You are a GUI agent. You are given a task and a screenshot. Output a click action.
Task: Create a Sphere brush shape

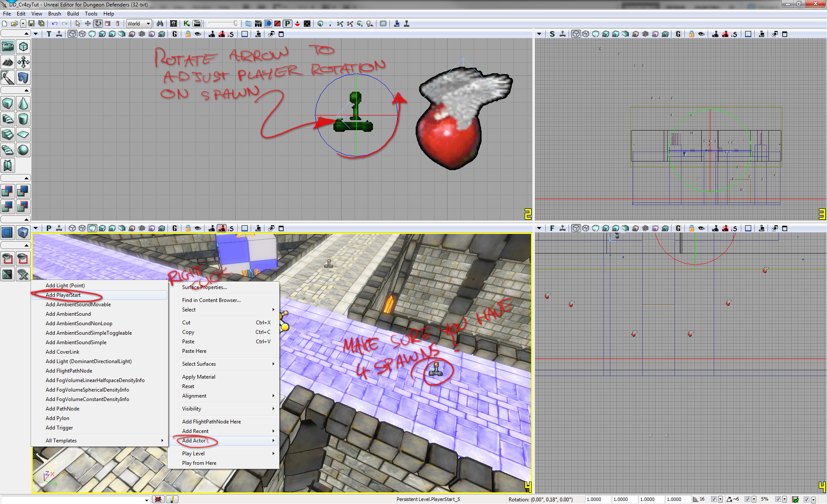23,150
